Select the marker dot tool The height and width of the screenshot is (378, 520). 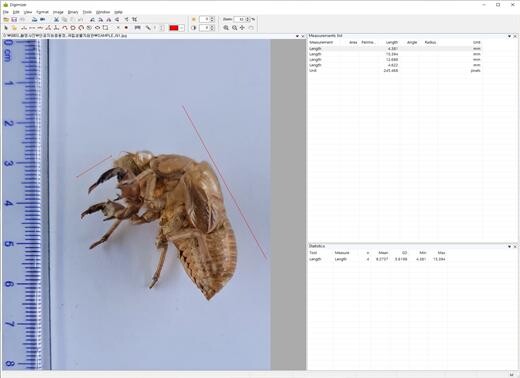[126, 28]
